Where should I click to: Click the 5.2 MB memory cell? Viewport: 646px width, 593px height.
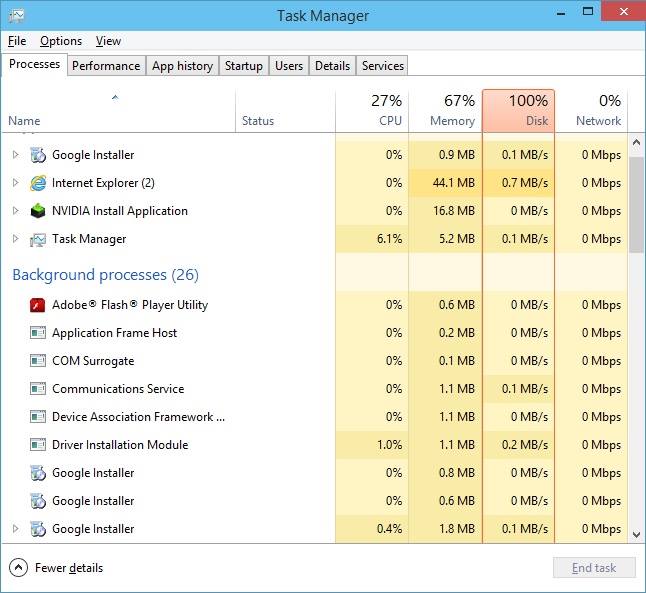pyautogui.click(x=445, y=239)
